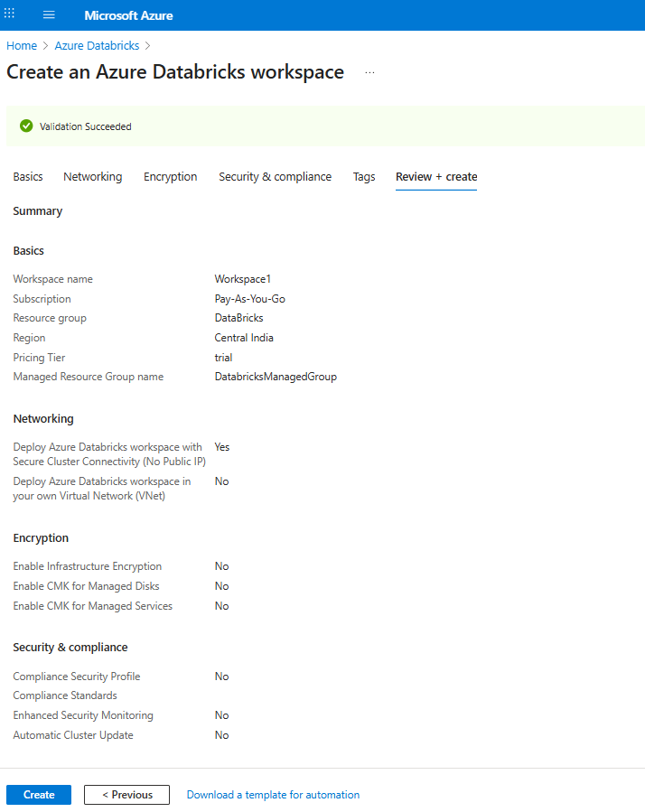Click No value for Automatic Cluster Update
Image resolution: width=645 pixels, height=812 pixels.
click(x=221, y=735)
